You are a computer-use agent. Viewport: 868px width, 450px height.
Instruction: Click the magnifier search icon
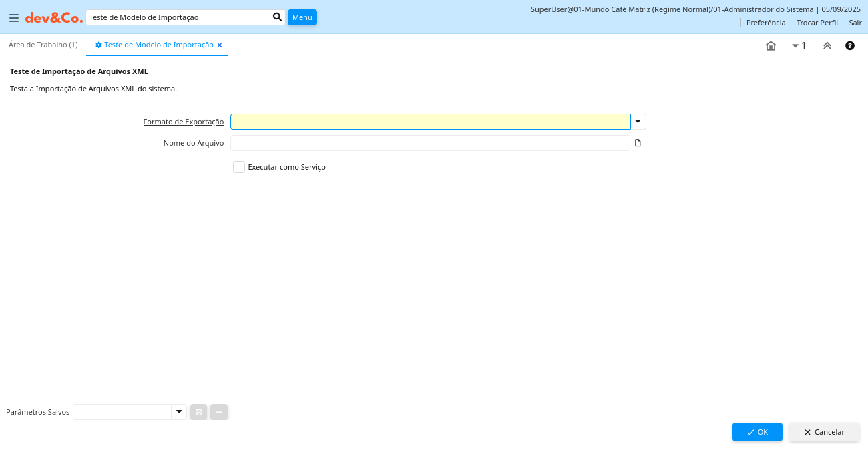[277, 17]
